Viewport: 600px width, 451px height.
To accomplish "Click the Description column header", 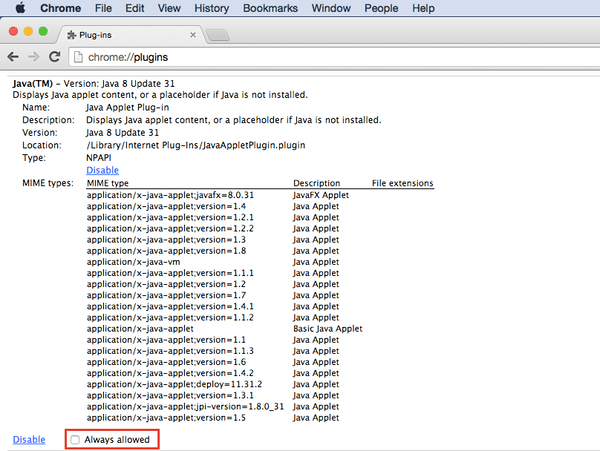I will click(316, 183).
